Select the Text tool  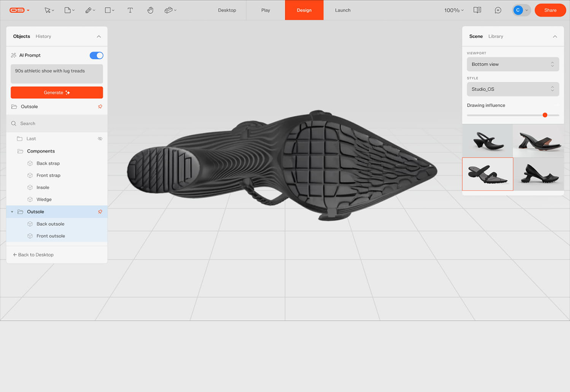[130, 10]
